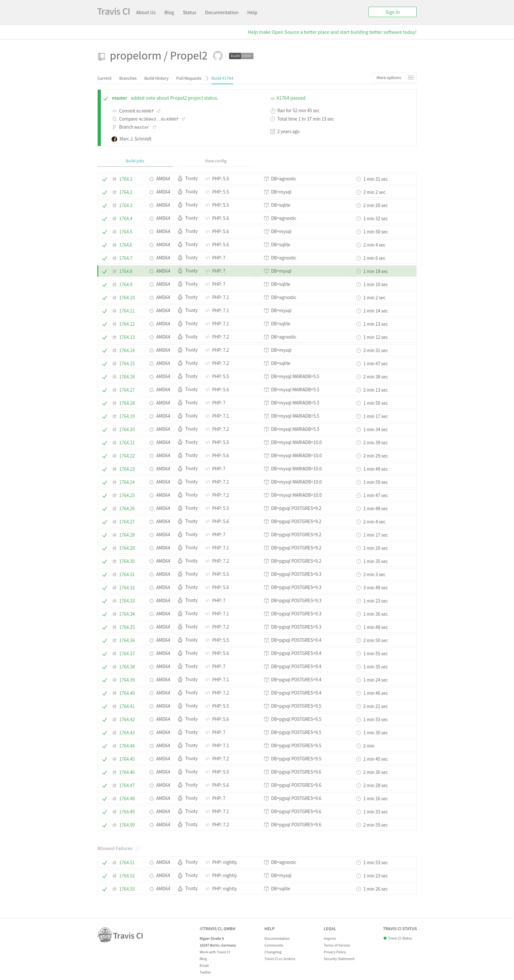Select the Branches tab
This screenshot has width=514, height=980.
[128, 78]
